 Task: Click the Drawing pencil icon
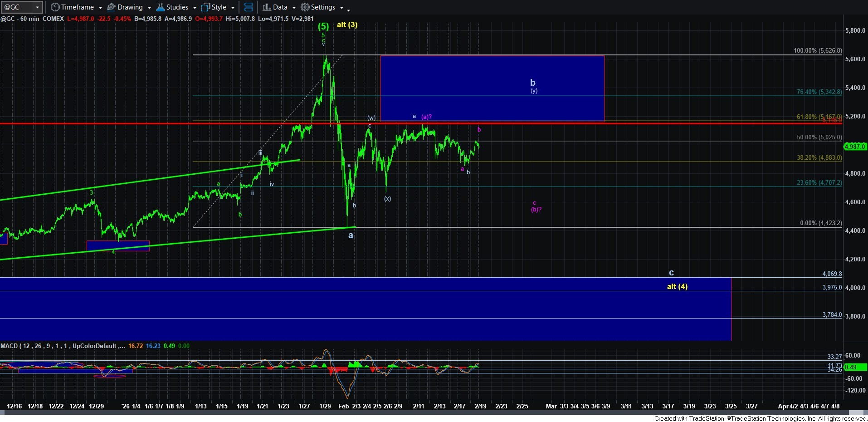pos(111,7)
